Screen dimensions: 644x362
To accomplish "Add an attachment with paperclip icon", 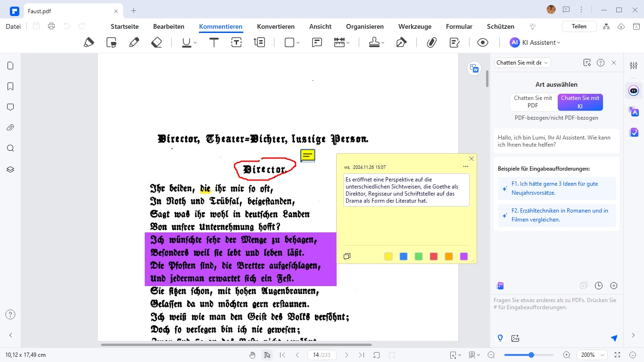I will click(431, 42).
